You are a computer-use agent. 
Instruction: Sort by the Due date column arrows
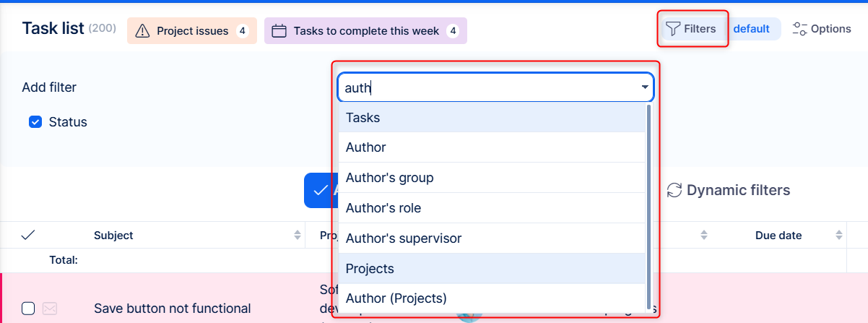point(839,235)
